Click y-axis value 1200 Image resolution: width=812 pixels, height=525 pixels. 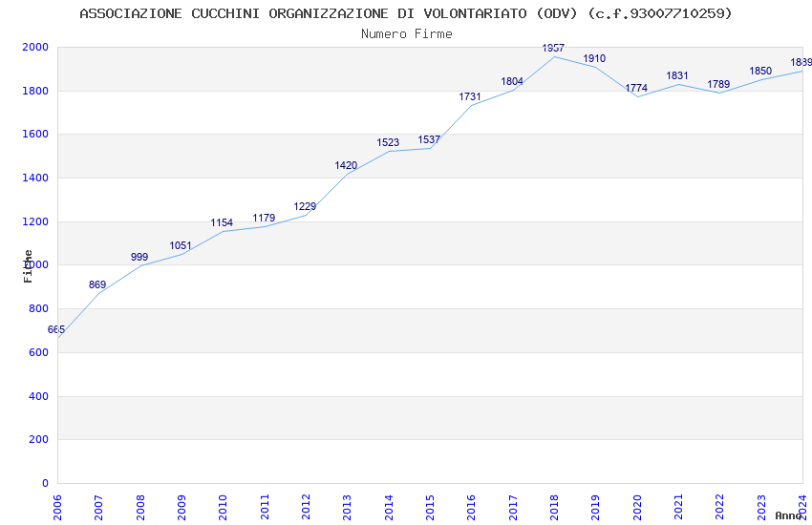35,221
